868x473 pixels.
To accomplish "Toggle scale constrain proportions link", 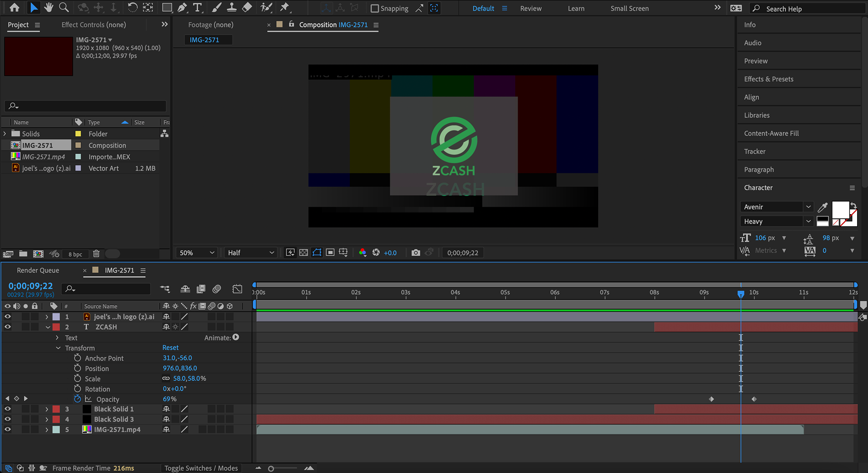I will 166,379.
